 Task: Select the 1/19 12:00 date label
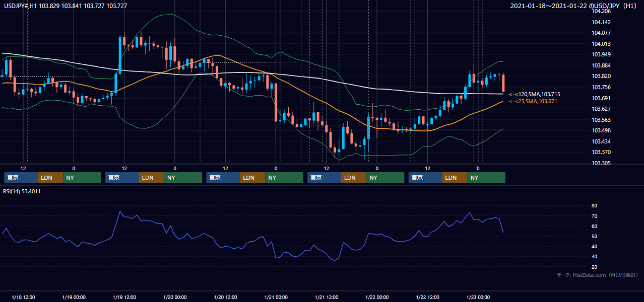click(124, 297)
